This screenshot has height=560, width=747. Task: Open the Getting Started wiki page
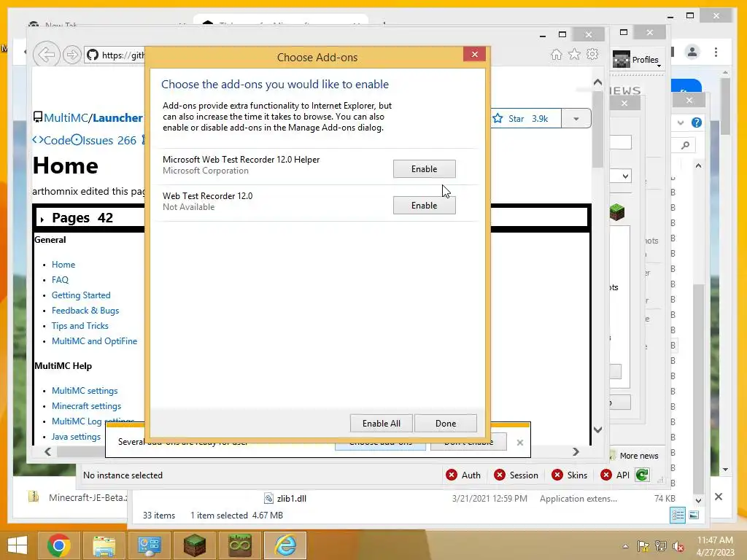click(x=81, y=295)
